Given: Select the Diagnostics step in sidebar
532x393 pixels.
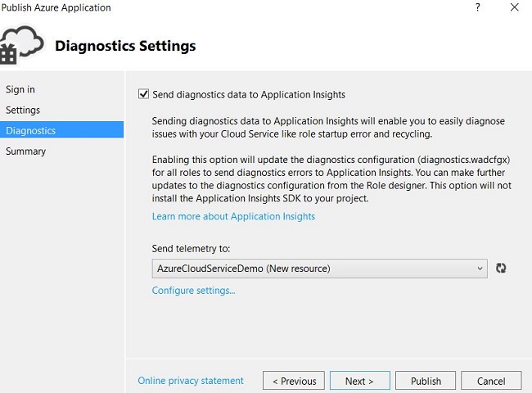Looking at the screenshot, I should click(x=31, y=130).
